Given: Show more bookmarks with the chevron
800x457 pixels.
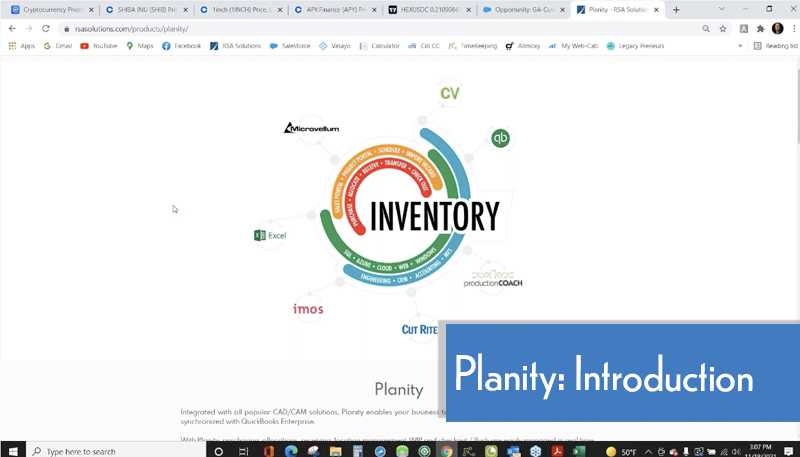Looking at the screenshot, I should click(740, 46).
